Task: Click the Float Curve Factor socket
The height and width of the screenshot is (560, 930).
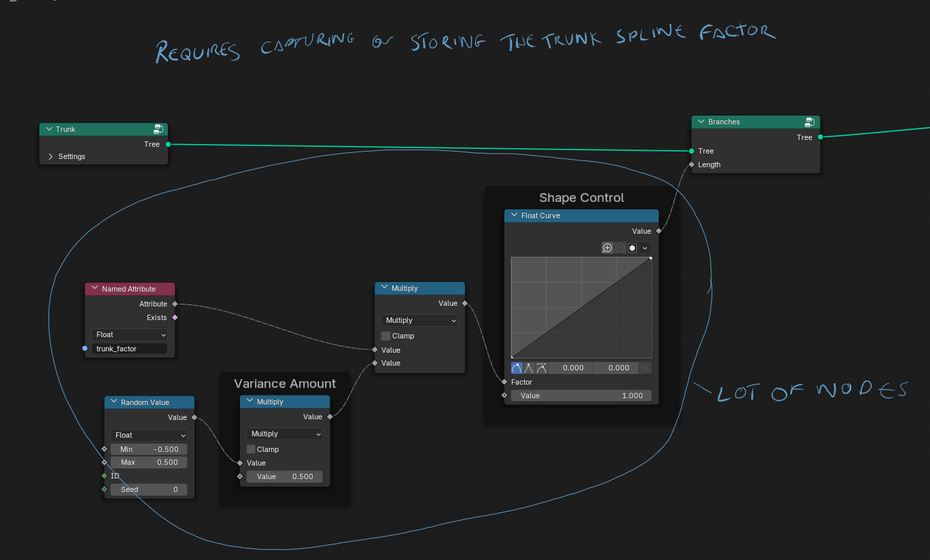Action: click(x=504, y=382)
